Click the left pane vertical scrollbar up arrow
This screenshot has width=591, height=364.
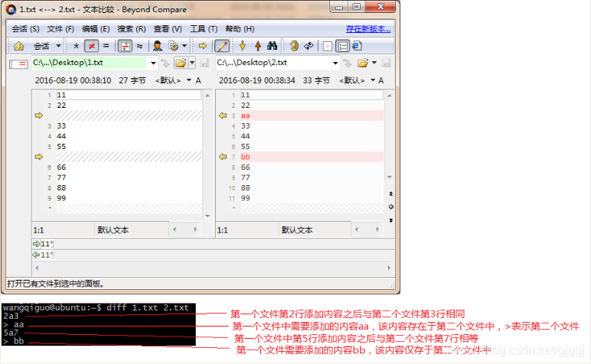[x=207, y=96]
